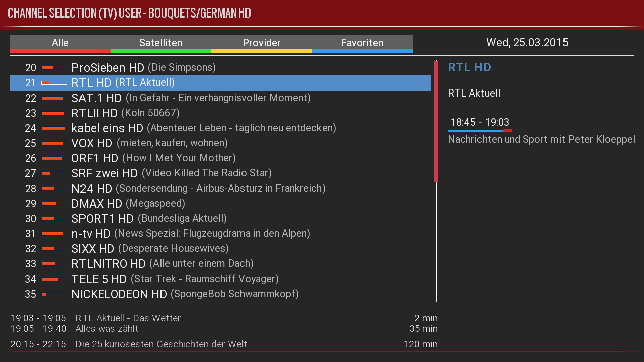Select the RTL HD channel row
This screenshot has width=644, height=362.
pyautogui.click(x=220, y=83)
